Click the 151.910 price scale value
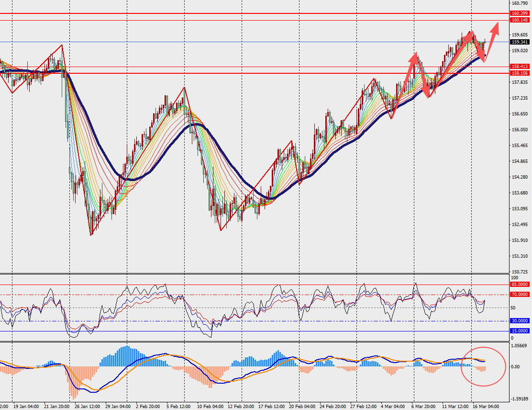The image size is (532, 410). [519, 240]
